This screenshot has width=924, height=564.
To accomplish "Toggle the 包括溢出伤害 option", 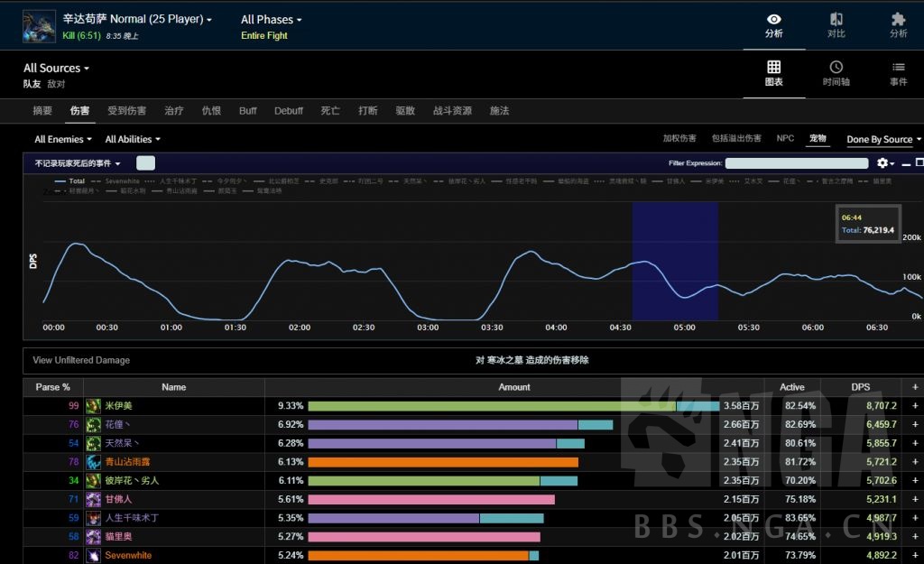I will click(735, 139).
